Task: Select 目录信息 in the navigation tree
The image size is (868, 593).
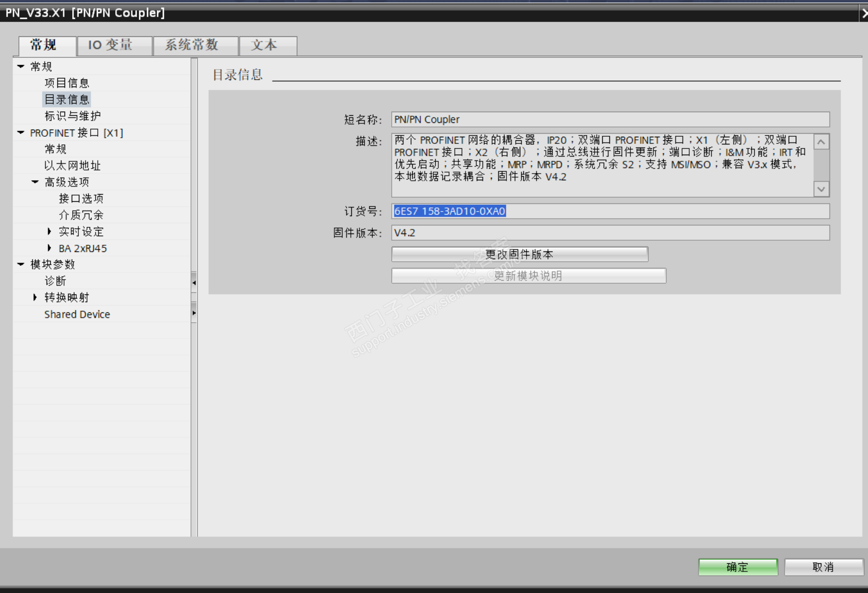Action: point(67,99)
